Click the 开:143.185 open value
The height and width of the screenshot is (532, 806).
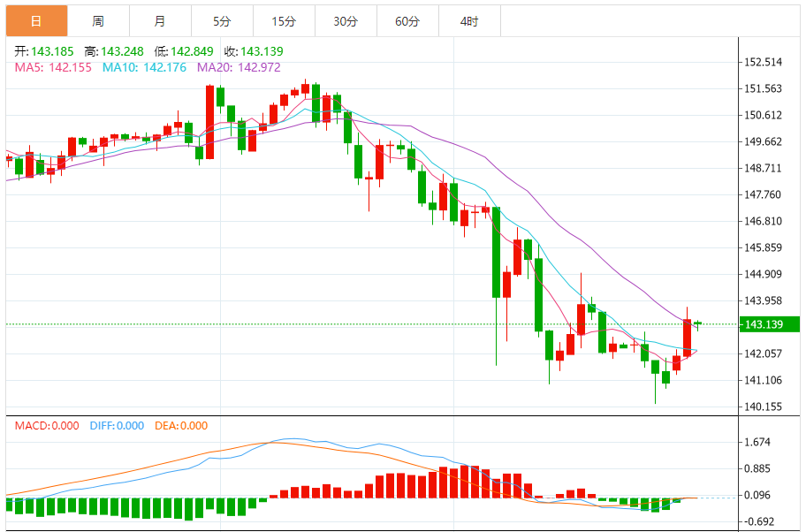pos(43,51)
